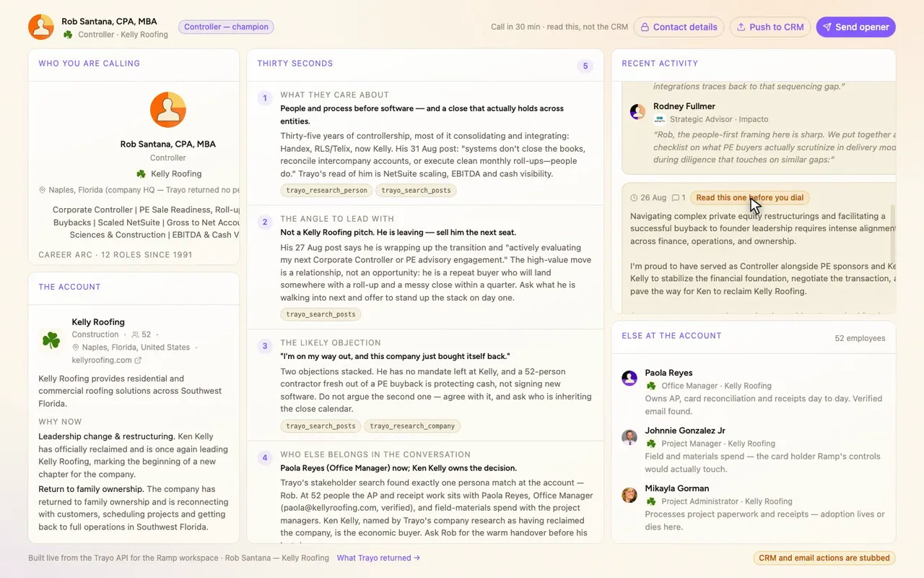Click the Kelly Roofing company name in The Account panel
This screenshot has width=924, height=578.
[98, 322]
